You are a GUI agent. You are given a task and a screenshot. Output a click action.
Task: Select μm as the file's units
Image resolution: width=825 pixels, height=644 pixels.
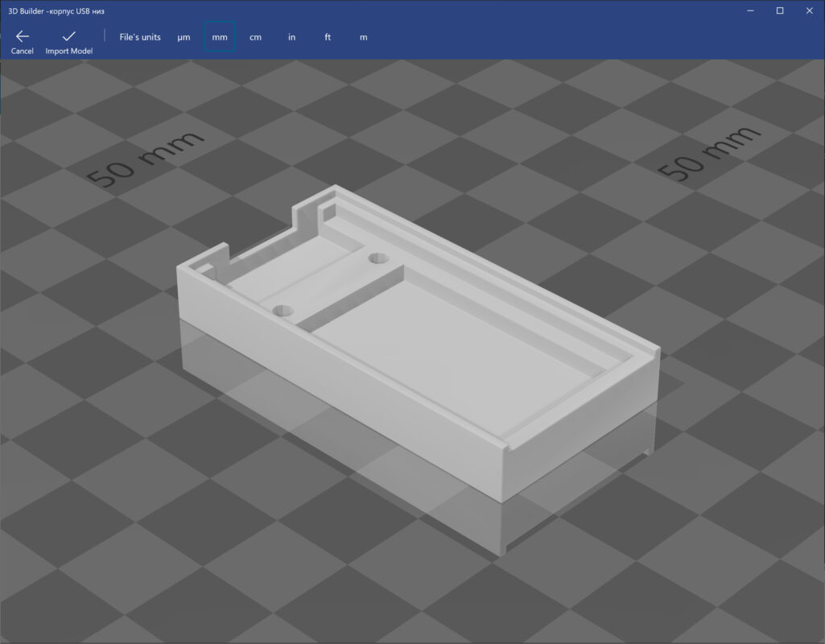tap(184, 37)
